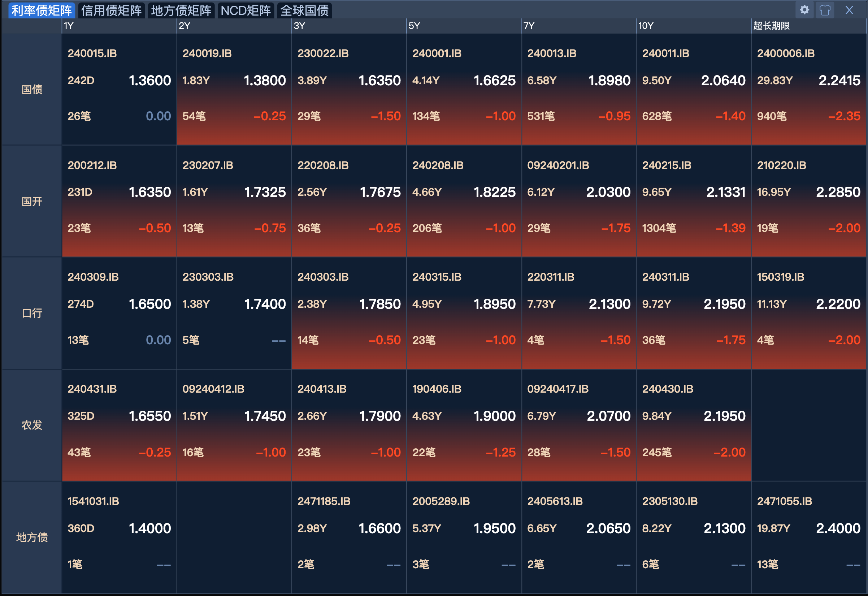The image size is (868, 596).
Task: Switch to NCD矩阵 tab
Action: [x=246, y=10]
